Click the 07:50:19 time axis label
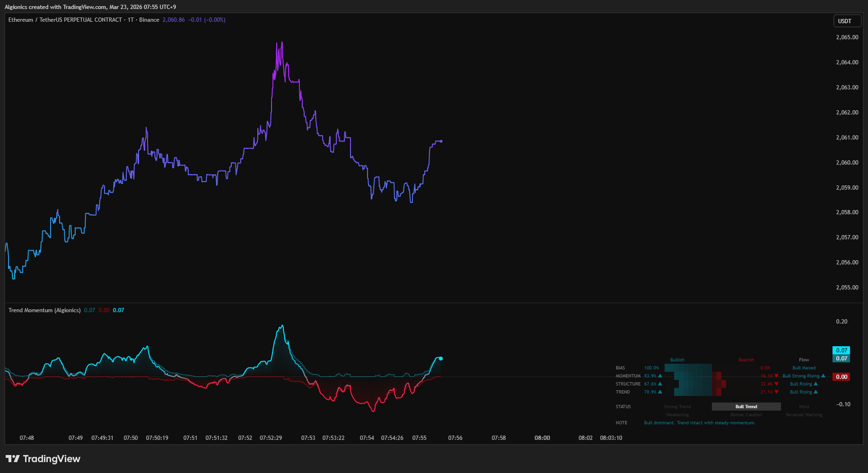 pos(157,438)
